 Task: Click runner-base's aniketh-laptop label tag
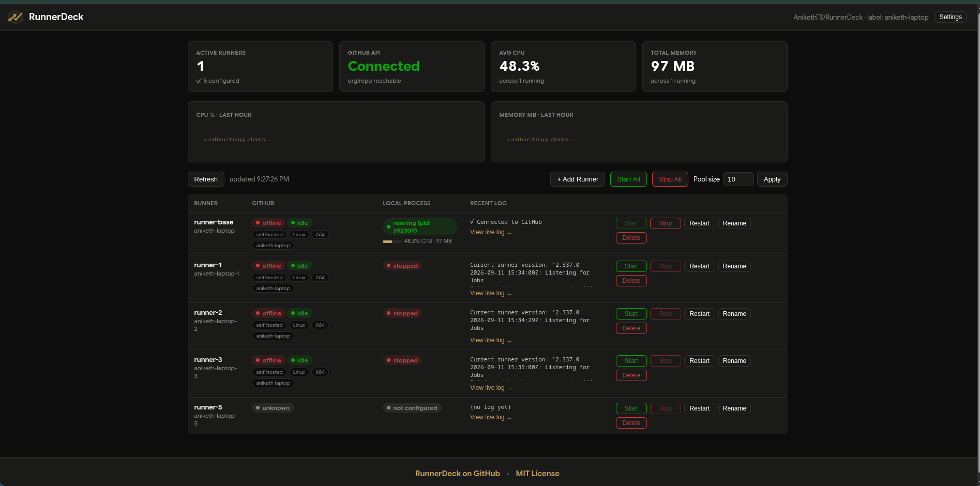pos(273,246)
